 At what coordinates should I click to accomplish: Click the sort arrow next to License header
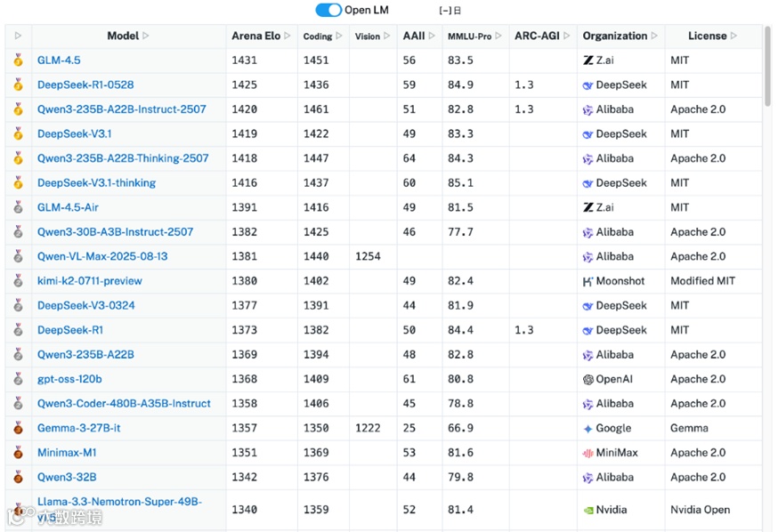[x=733, y=36]
